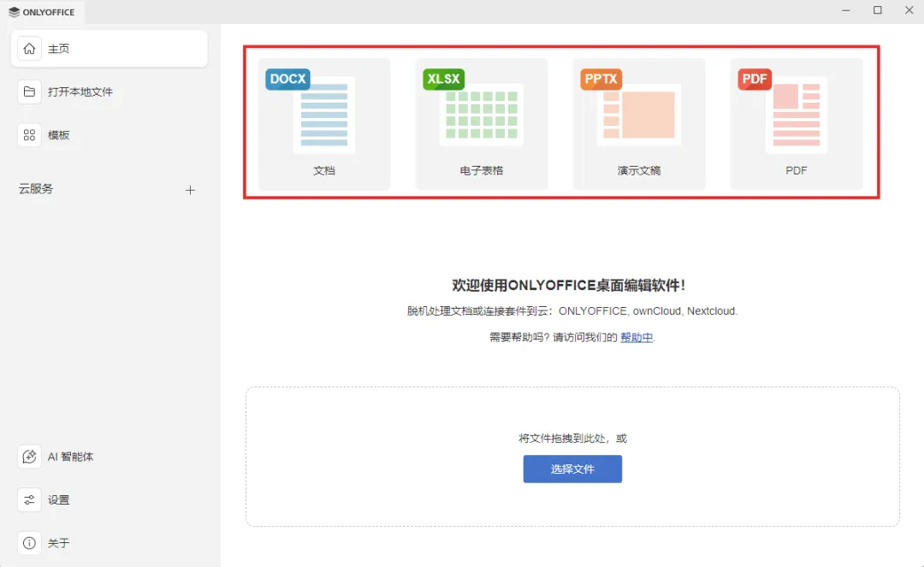Create a new PPTX presentation
The height and width of the screenshot is (567, 924).
point(639,124)
